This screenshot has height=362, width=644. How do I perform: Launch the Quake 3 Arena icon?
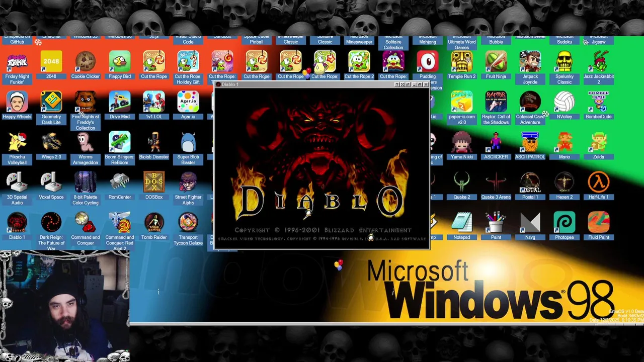pyautogui.click(x=496, y=183)
